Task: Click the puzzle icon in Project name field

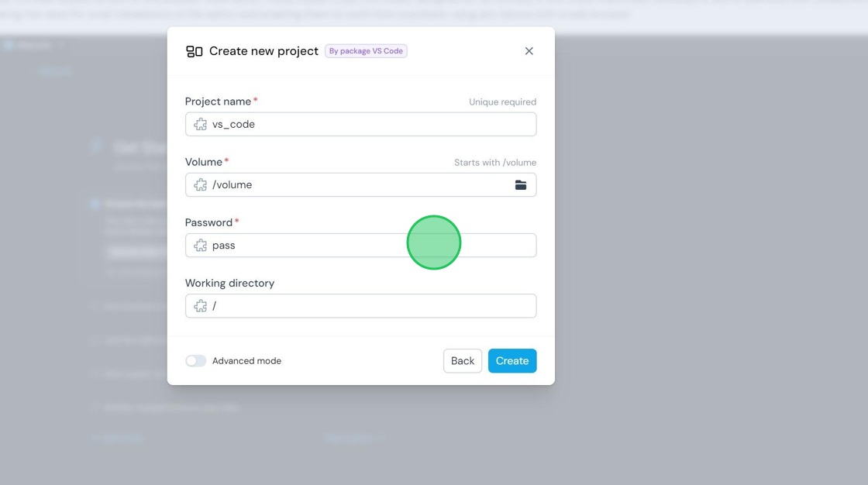Action: (x=201, y=124)
